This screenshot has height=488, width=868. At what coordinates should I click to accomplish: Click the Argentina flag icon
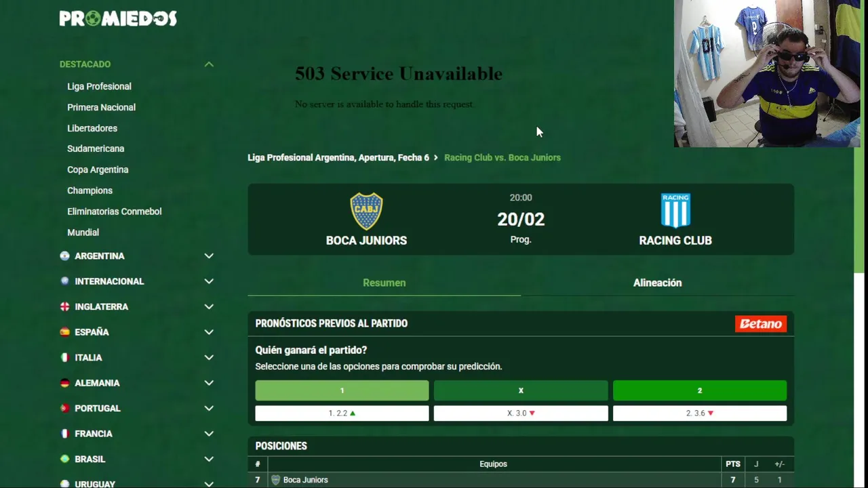65,256
